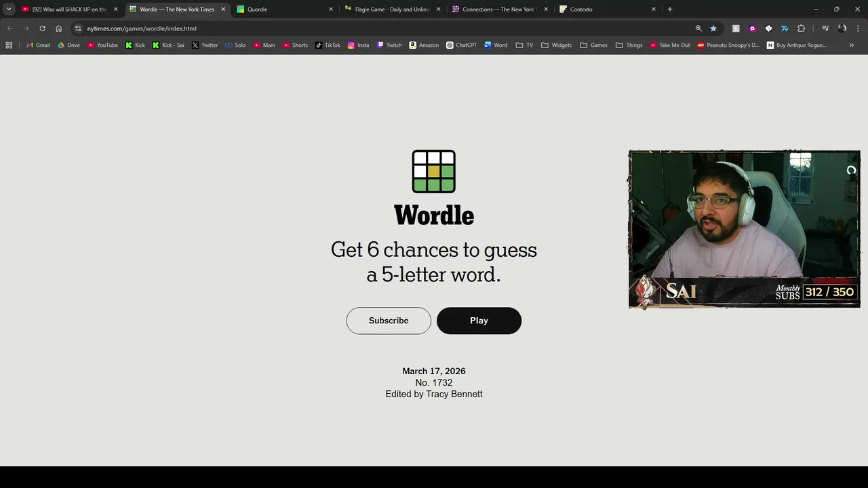This screenshot has height=488, width=868.
Task: Expand the TV bookmarks folder
Action: 524,45
